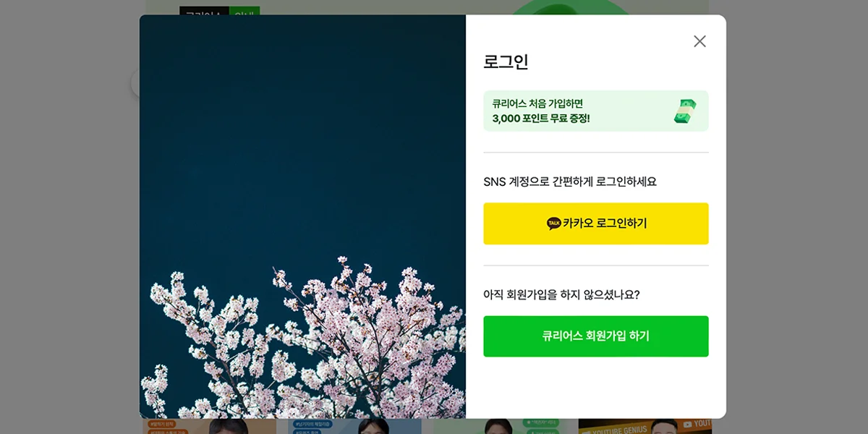Click the 큐리어스 처음 가입하면 promo text
Image resolution: width=868 pixels, height=434 pixels.
[x=537, y=103]
